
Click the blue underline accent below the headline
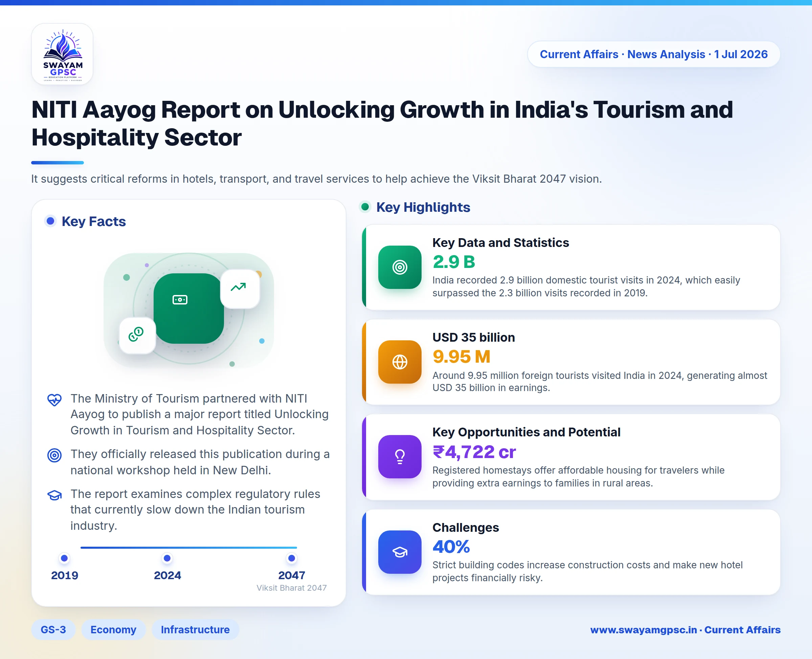click(x=57, y=163)
